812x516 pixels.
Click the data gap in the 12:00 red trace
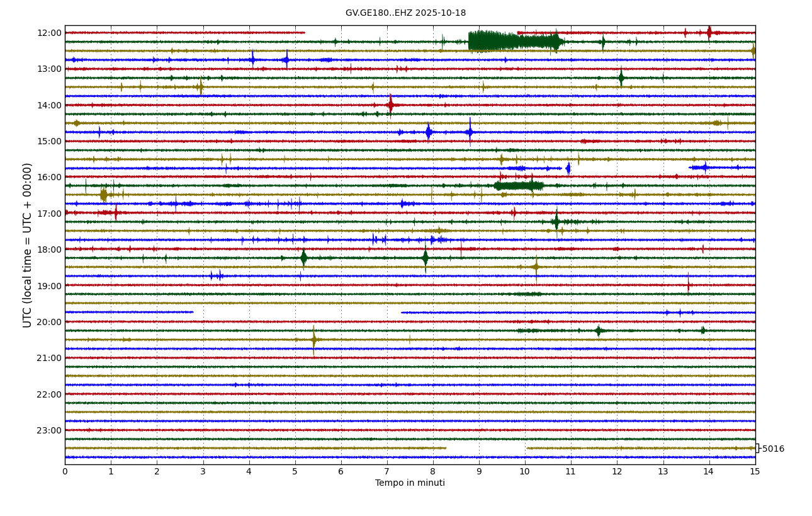coord(411,33)
